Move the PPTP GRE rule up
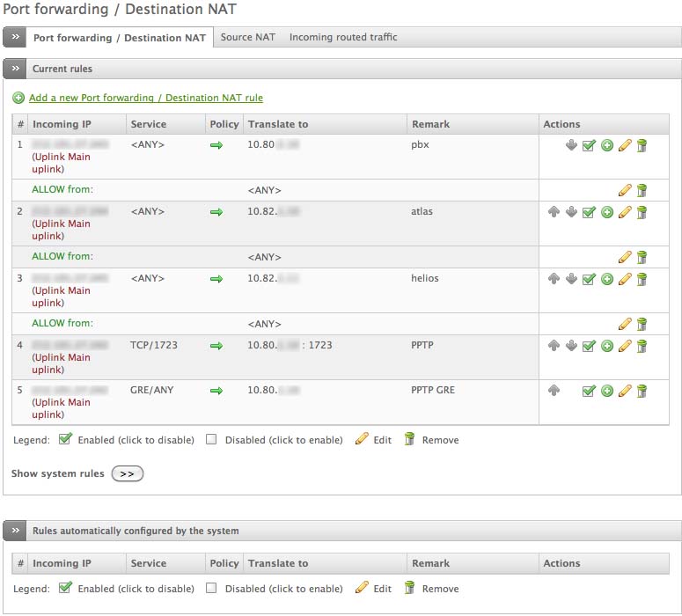Image resolution: width=682 pixels, height=616 pixels. point(554,391)
